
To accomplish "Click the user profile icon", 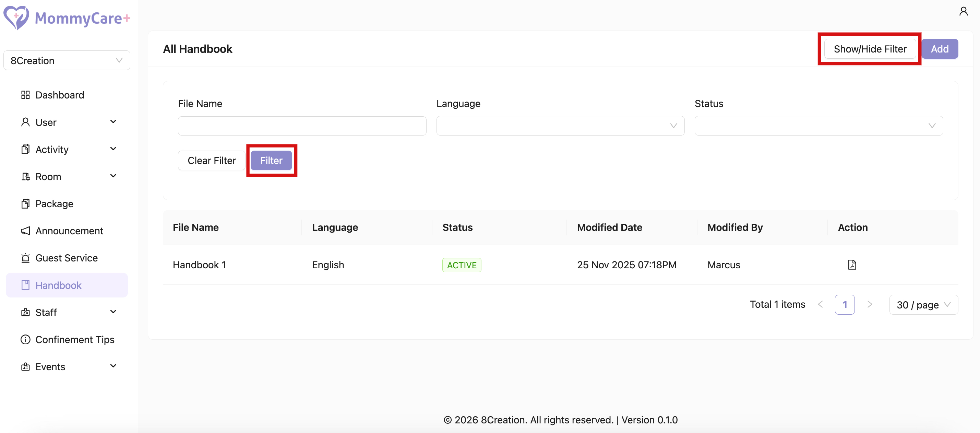I will (963, 11).
